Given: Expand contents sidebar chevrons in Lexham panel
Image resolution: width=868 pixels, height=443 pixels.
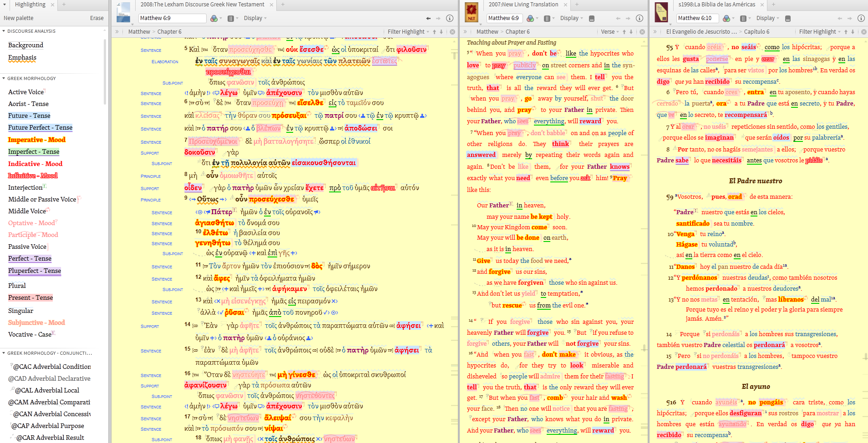Looking at the screenshot, I should pyautogui.click(x=117, y=32).
